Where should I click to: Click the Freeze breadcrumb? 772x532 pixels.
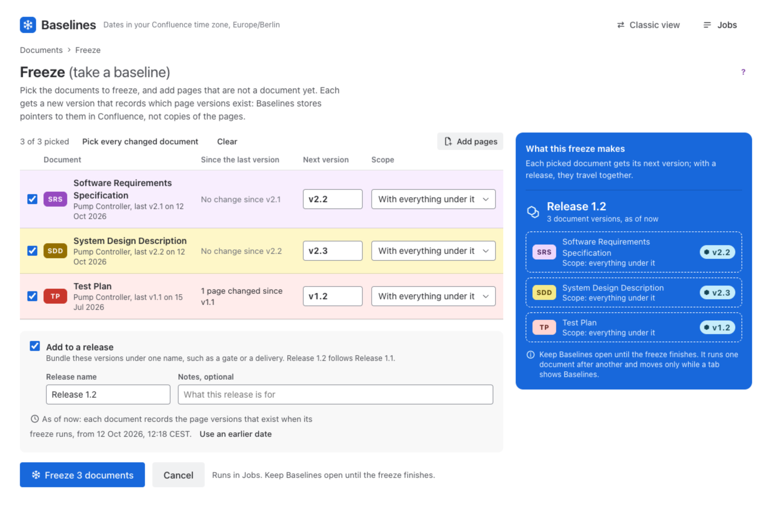[x=88, y=50]
